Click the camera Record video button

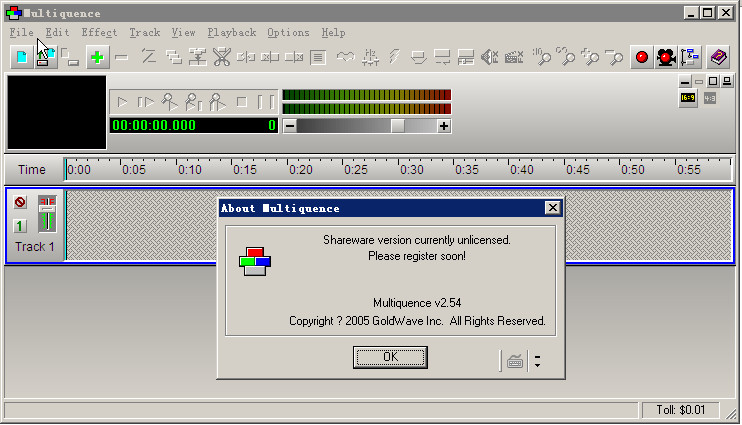tap(666, 57)
